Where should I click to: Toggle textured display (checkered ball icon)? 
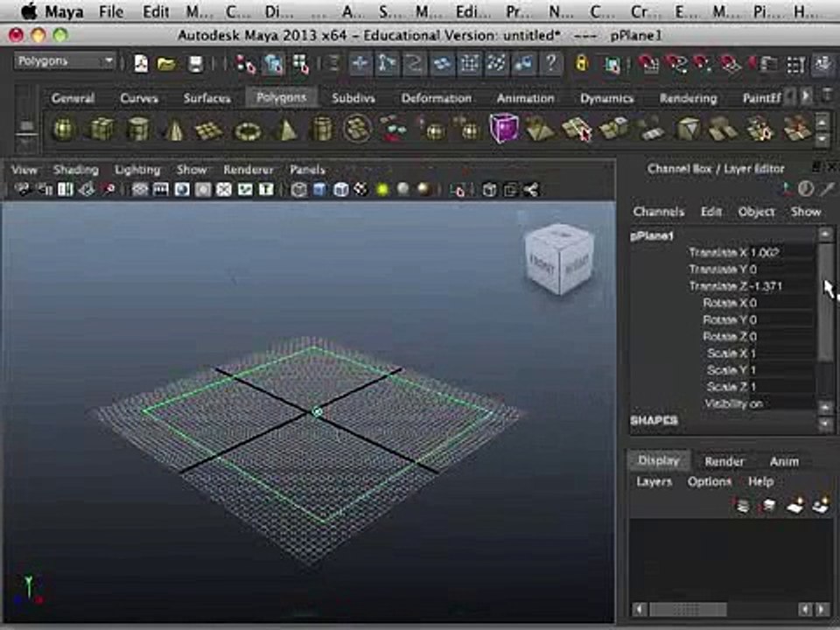(x=361, y=190)
